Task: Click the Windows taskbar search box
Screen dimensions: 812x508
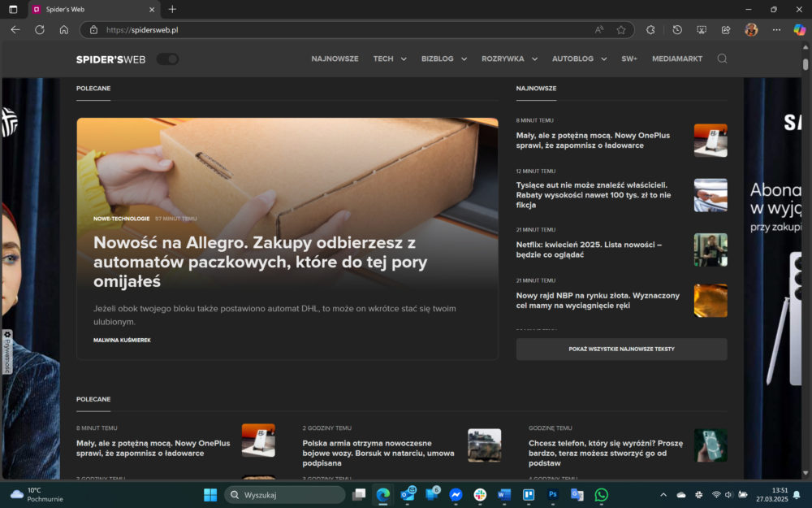Action: pyautogui.click(x=284, y=495)
